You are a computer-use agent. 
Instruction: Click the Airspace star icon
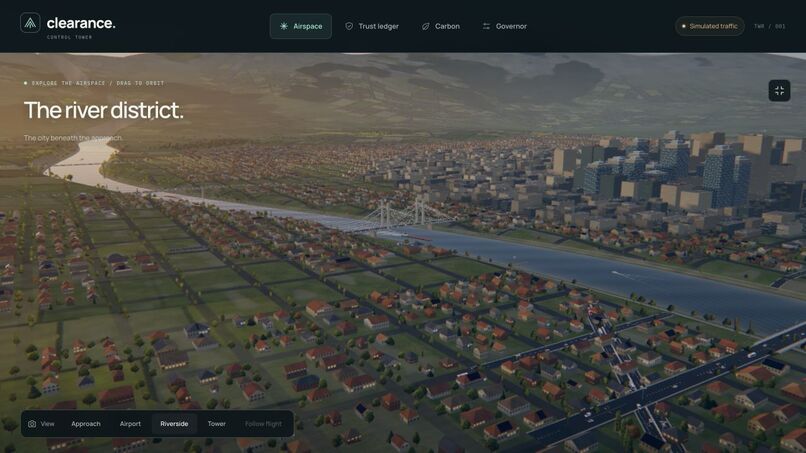(284, 26)
